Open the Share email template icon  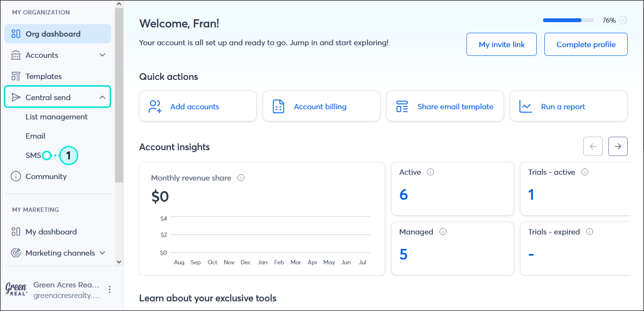[402, 106]
